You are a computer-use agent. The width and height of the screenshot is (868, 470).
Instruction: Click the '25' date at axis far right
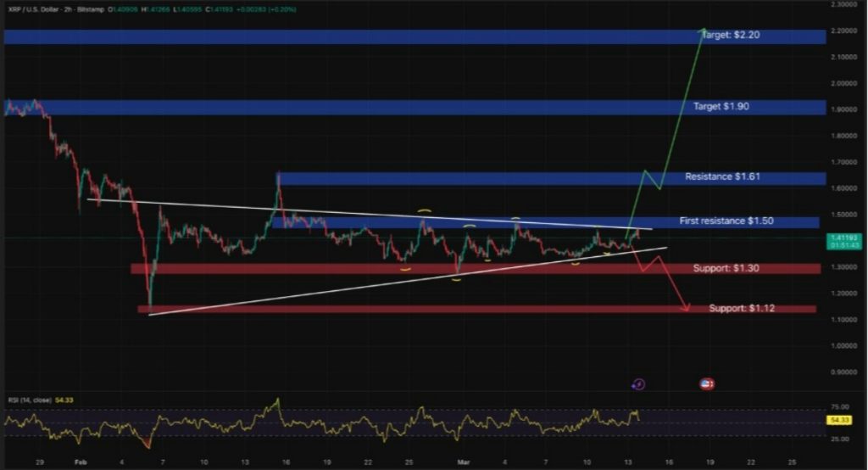pyautogui.click(x=793, y=462)
